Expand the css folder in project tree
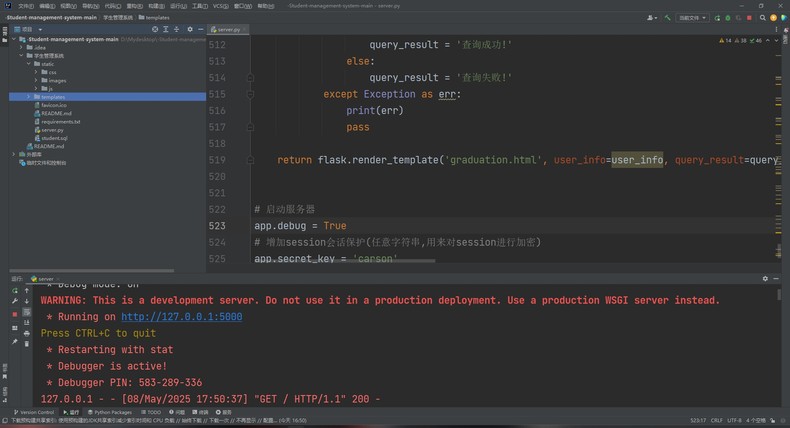The image size is (790, 428). coord(36,72)
